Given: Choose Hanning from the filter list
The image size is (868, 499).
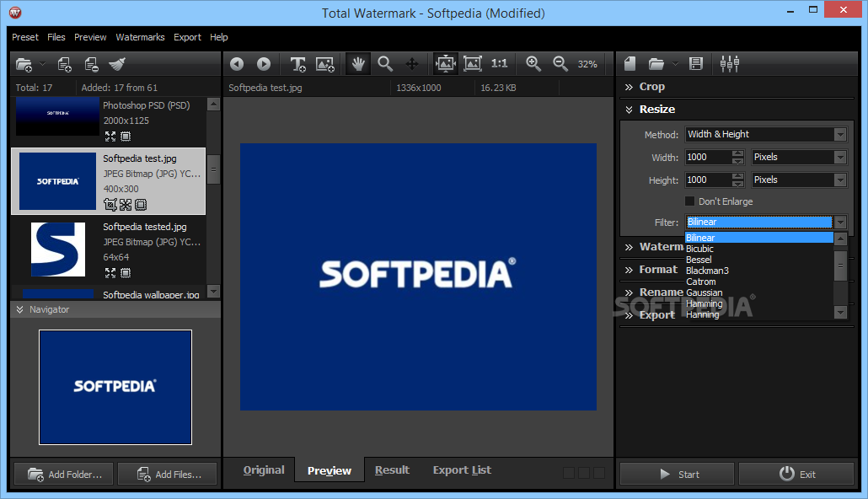Looking at the screenshot, I should [703, 314].
